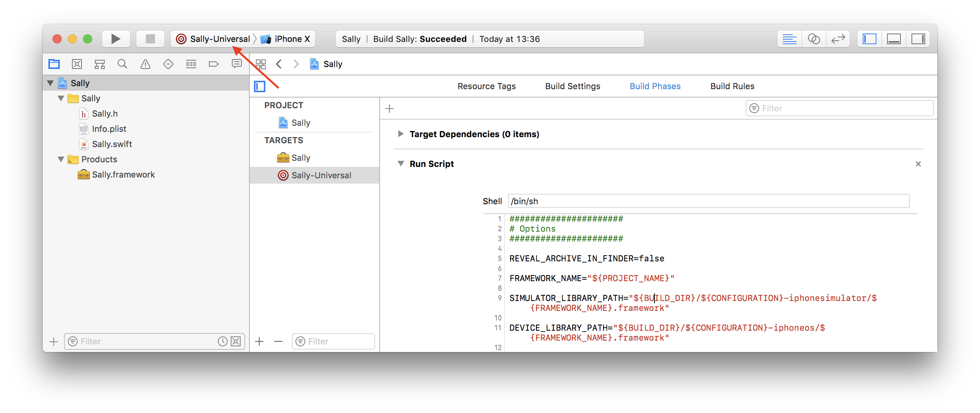980x413 pixels.
Task: Go forward in editor history
Action: coord(296,64)
